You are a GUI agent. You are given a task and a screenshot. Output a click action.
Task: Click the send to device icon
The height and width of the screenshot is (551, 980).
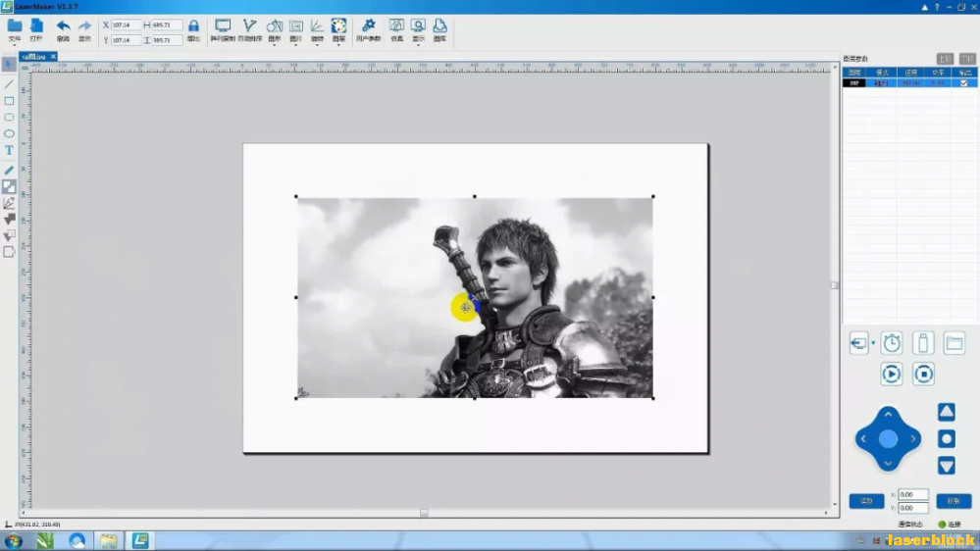[858, 343]
